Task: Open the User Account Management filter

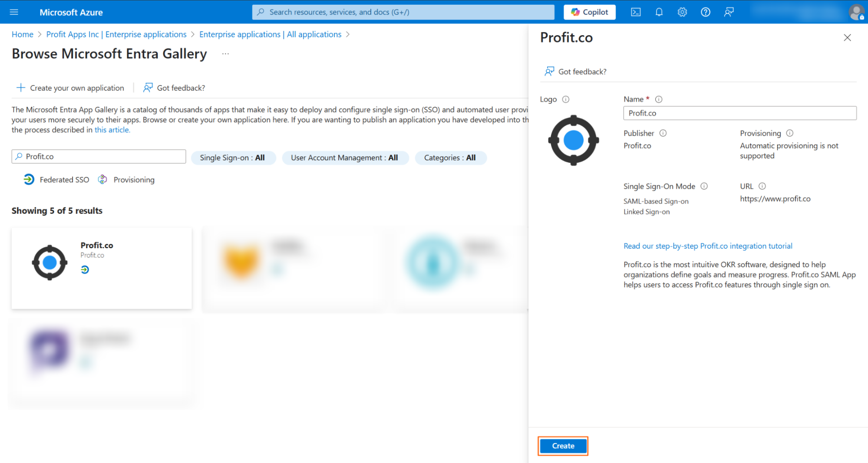Action: coord(345,158)
